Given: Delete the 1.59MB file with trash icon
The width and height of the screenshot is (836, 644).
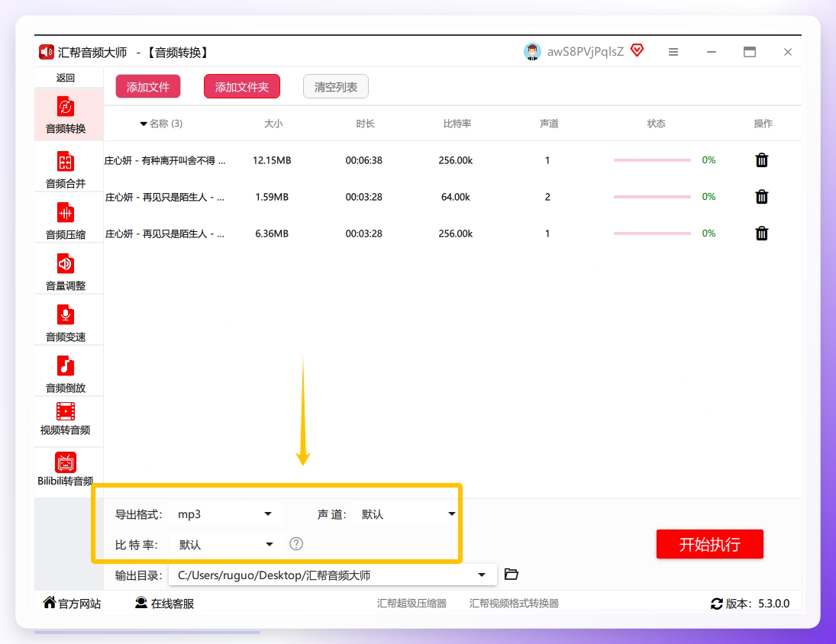Looking at the screenshot, I should pos(762,197).
